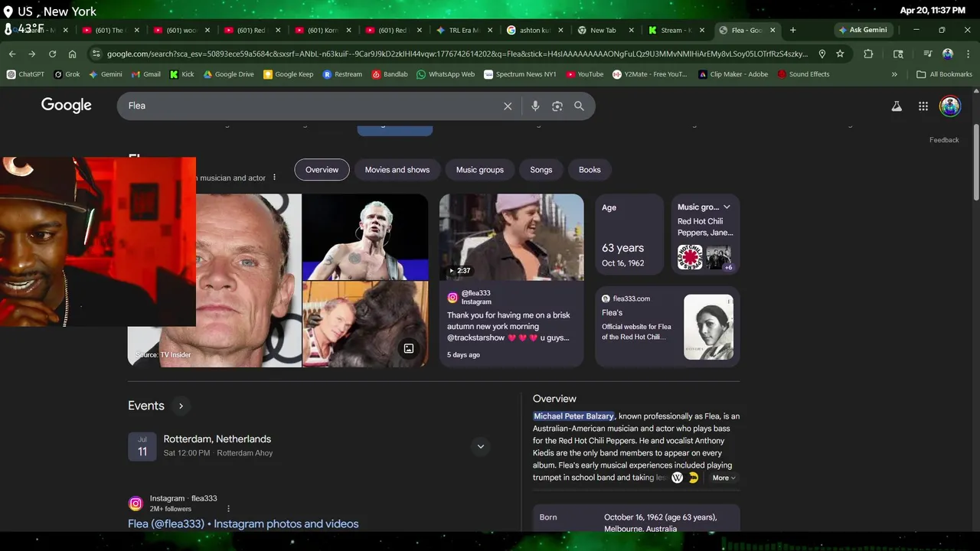Click the address bar URL
The height and width of the screenshot is (551, 980).
(457, 54)
